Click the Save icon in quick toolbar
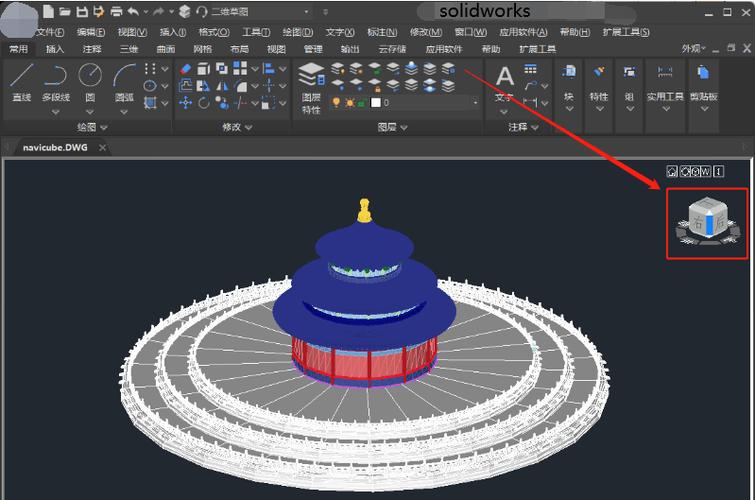This screenshot has height=500, width=755. click(82, 12)
